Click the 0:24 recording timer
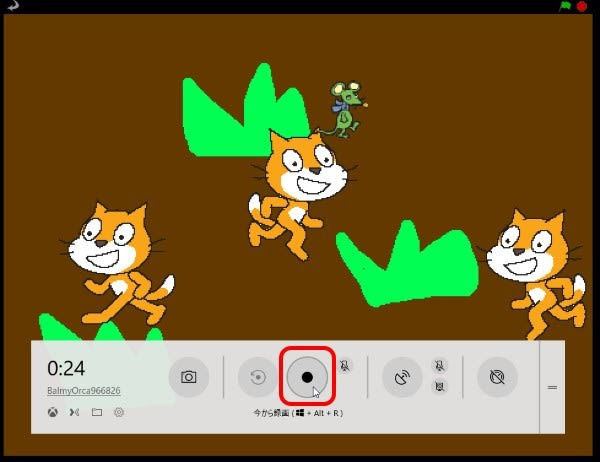Image resolution: width=600 pixels, height=462 pixels. [66, 369]
